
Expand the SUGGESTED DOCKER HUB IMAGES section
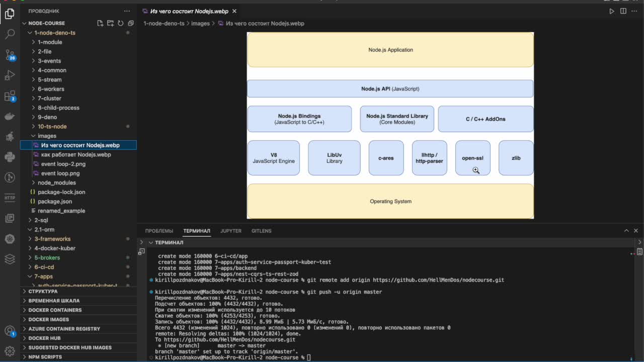point(78,347)
